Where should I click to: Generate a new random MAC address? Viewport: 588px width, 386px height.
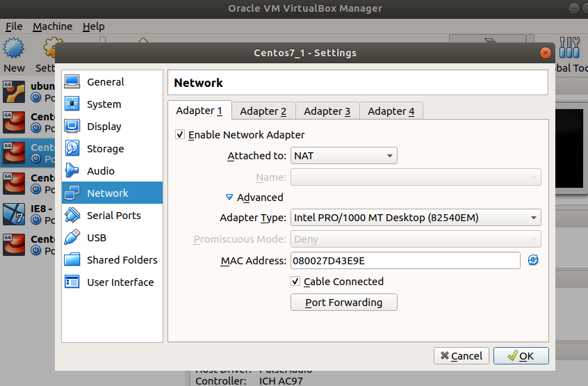coord(533,260)
